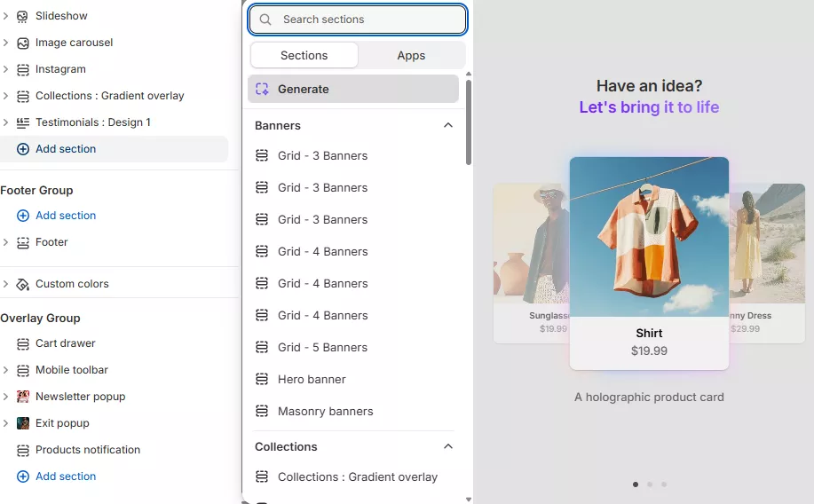The width and height of the screenshot is (814, 504).
Task: Collapse the Collections category chevron
Action: (448, 446)
